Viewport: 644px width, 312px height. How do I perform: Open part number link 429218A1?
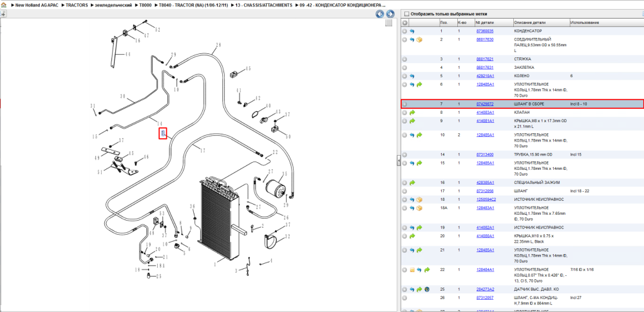pos(485,76)
